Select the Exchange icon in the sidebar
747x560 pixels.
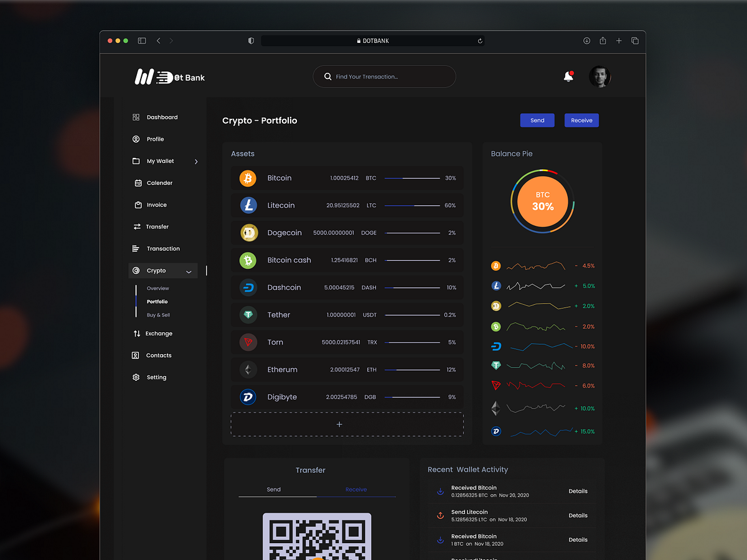pos(136,334)
